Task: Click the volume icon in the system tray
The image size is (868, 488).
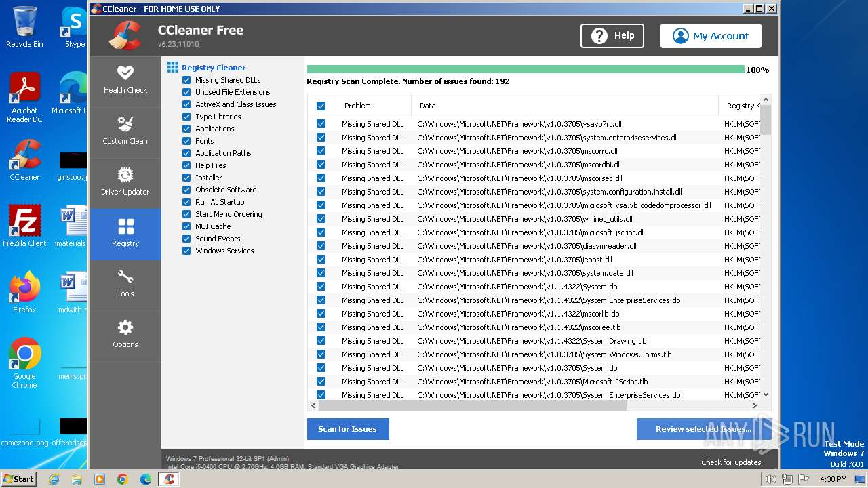Action: 770,479
